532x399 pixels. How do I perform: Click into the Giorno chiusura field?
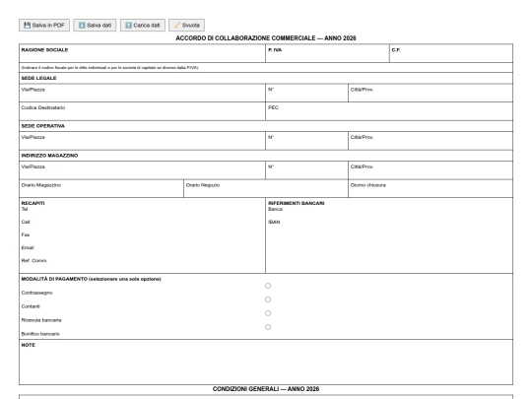tap(431, 188)
